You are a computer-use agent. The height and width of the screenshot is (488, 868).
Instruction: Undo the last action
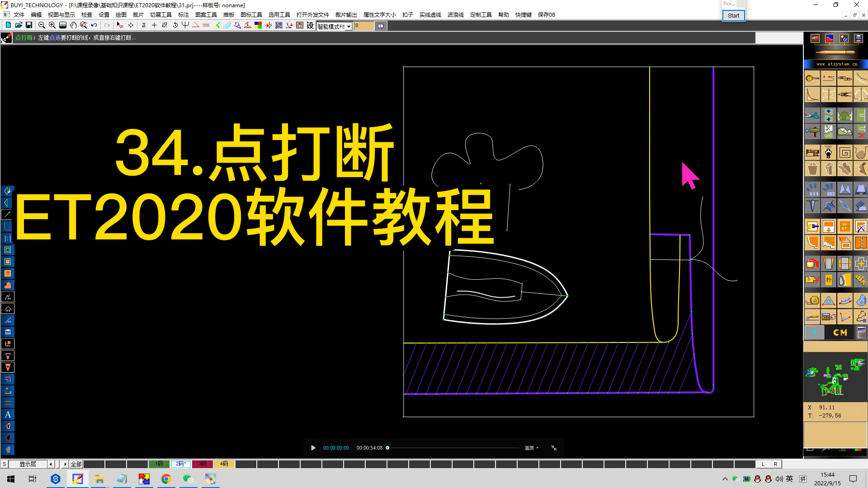point(94,25)
